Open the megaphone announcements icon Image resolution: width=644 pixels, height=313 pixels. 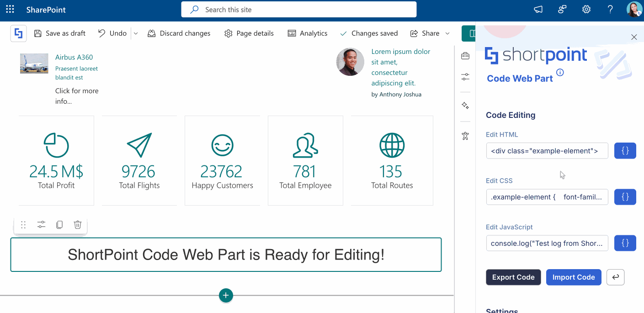(x=538, y=9)
